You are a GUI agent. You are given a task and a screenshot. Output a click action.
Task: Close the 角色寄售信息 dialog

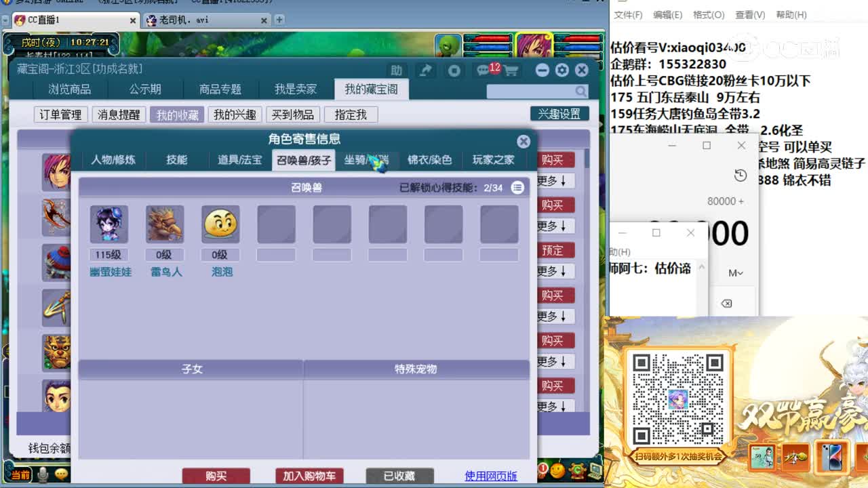[524, 141]
